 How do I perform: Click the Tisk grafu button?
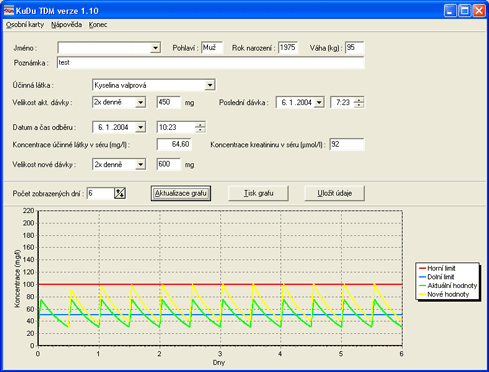click(x=258, y=193)
